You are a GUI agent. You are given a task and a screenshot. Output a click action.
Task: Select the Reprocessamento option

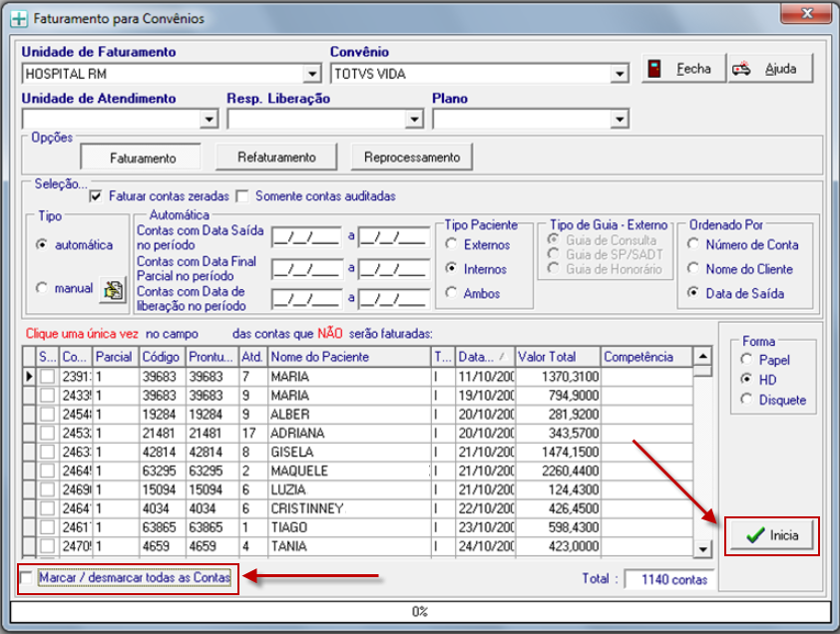(x=411, y=158)
